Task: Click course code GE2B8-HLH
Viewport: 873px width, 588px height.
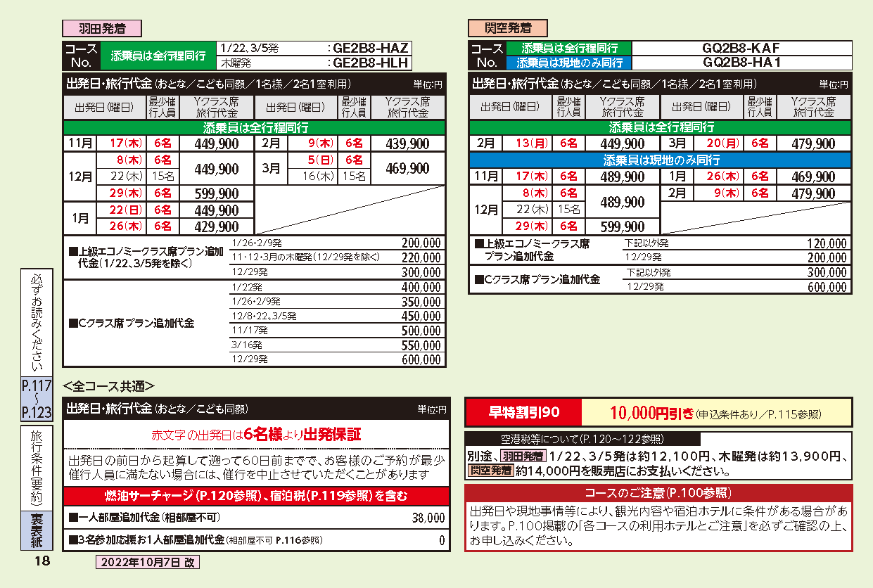Action: (369, 63)
